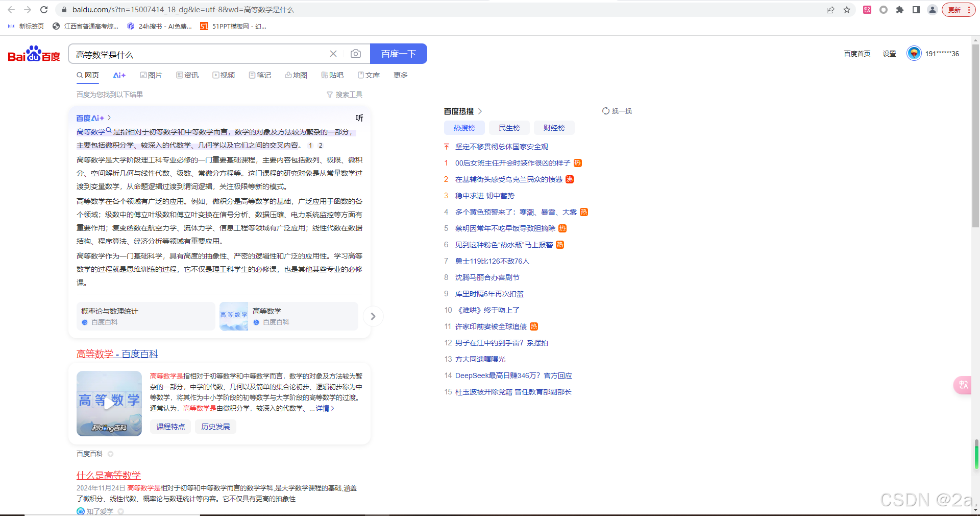Expand the 更多 search categories
This screenshot has height=516, width=980.
pyautogui.click(x=401, y=75)
